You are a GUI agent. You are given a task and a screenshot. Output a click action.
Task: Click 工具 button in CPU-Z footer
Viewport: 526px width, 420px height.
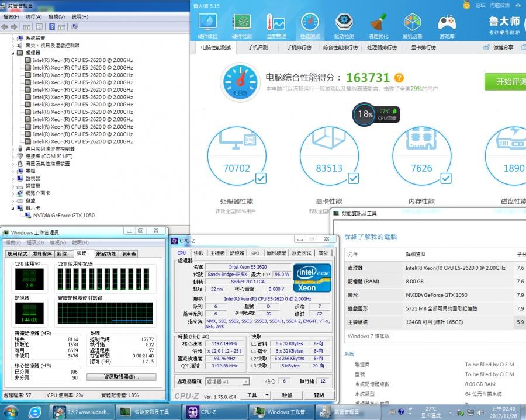tap(252, 395)
